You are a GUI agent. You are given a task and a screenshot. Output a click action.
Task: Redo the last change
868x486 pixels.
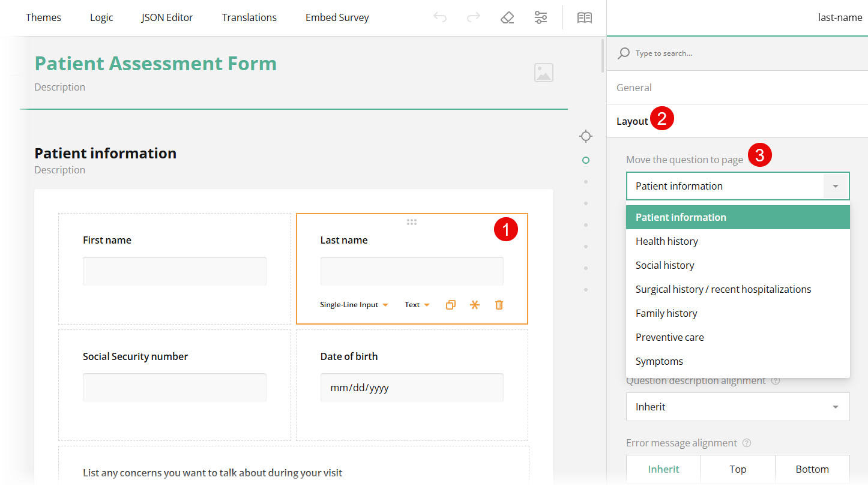pos(474,17)
